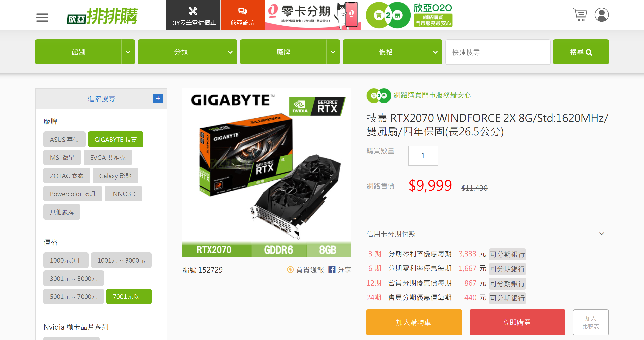Click the user account avatar icon
Viewport: 644px width, 340px height.
tap(601, 15)
